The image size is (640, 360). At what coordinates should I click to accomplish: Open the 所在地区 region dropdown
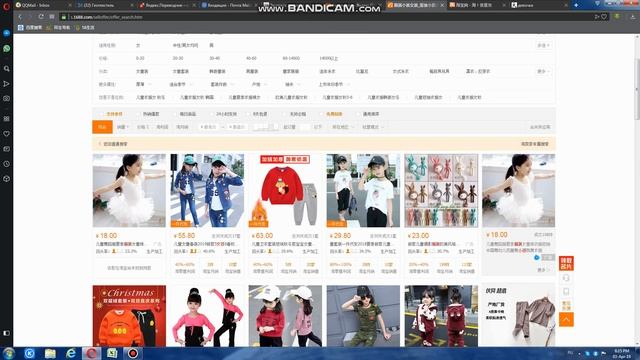click(342, 127)
